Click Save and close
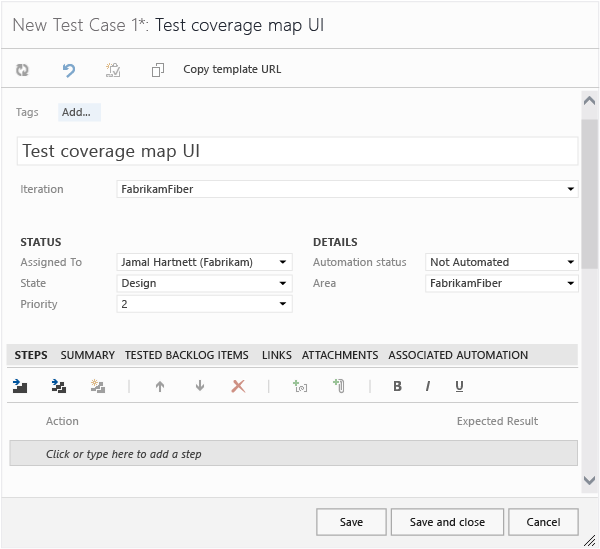 [447, 522]
